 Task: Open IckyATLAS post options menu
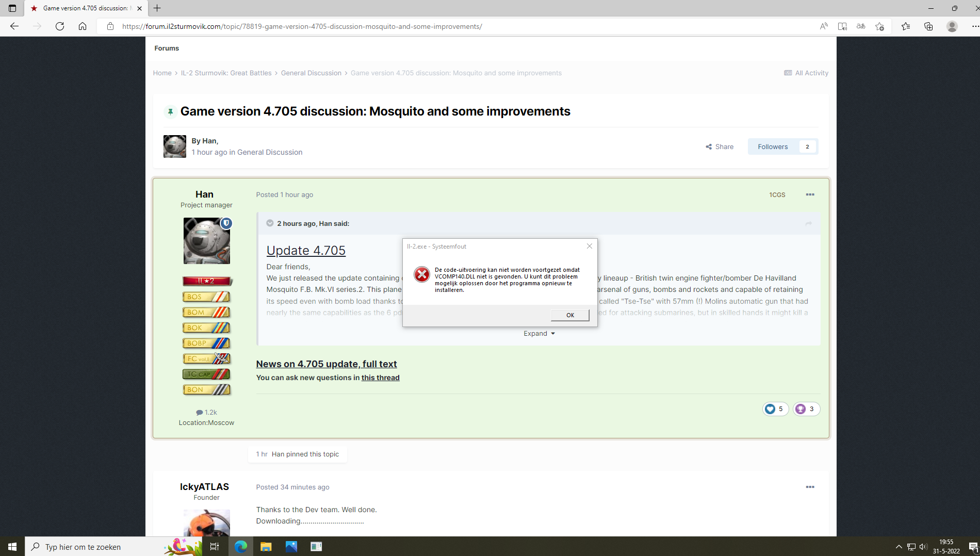pos(810,487)
